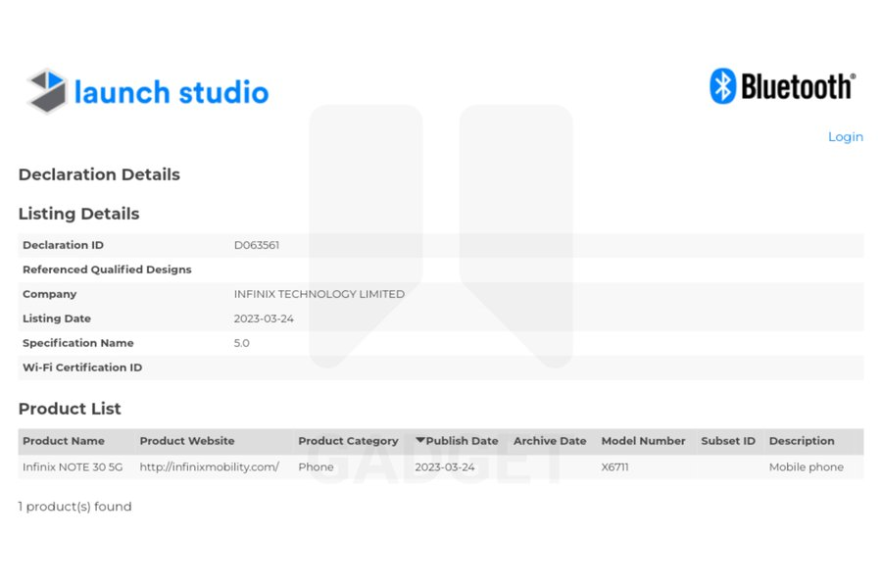The height and width of the screenshot is (588, 882).
Task: Open the http://infinixmobility.com/ website link
Action: 210,467
